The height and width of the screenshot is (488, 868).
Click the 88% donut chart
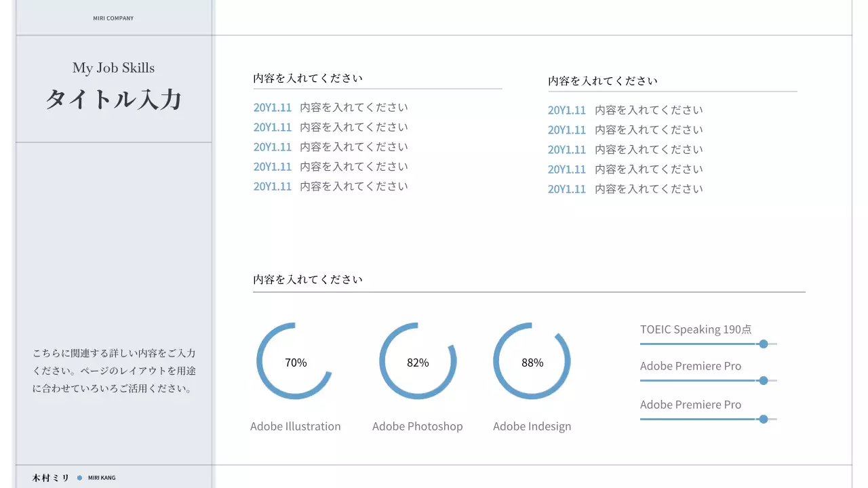pos(532,361)
